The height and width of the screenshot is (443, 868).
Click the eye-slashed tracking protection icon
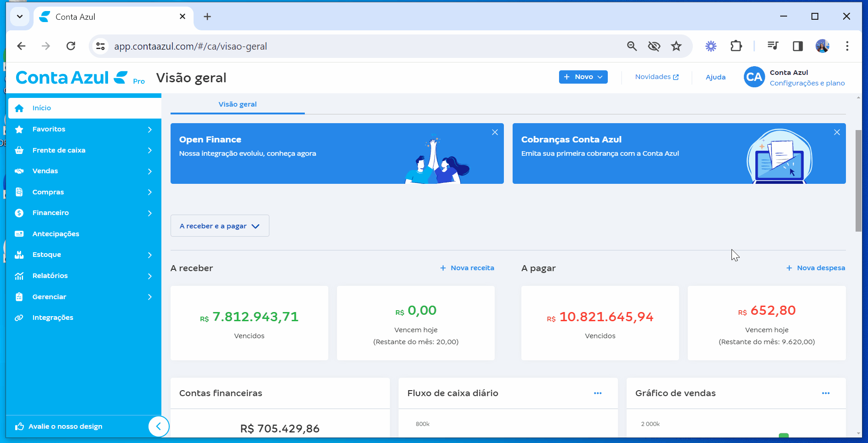click(x=654, y=46)
